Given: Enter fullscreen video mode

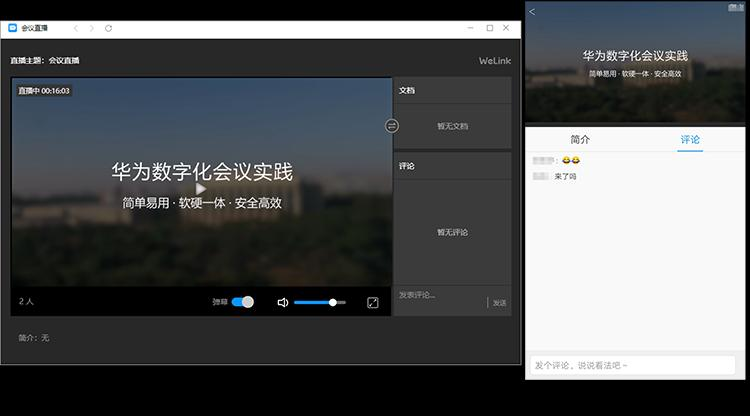Looking at the screenshot, I should 373,303.
